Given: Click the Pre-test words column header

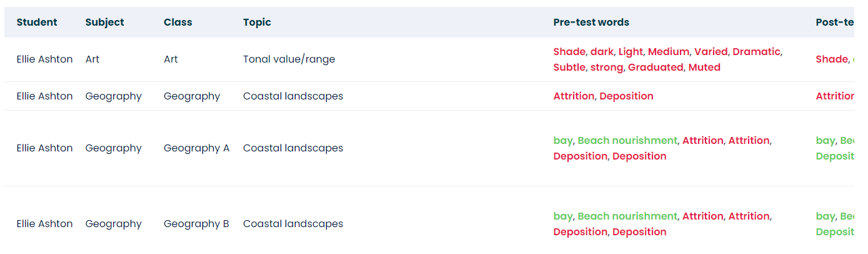Looking at the screenshot, I should pos(591,23).
